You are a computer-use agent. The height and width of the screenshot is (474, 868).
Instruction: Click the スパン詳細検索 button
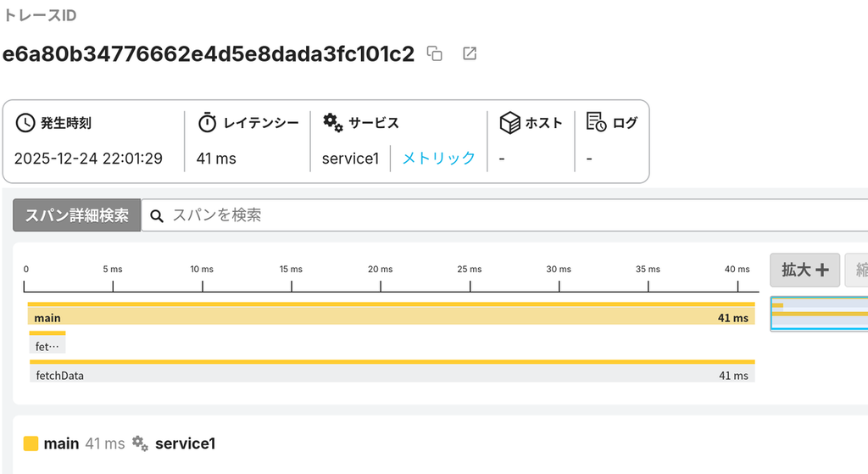pos(77,215)
